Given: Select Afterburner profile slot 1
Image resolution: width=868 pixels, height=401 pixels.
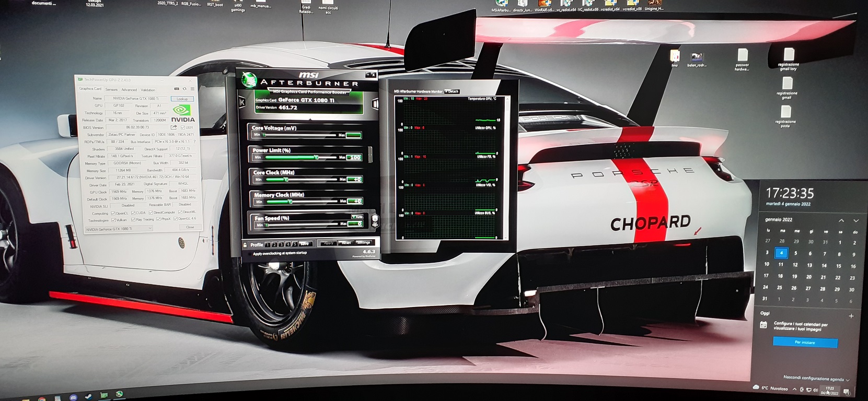Looking at the screenshot, I should coord(268,244).
